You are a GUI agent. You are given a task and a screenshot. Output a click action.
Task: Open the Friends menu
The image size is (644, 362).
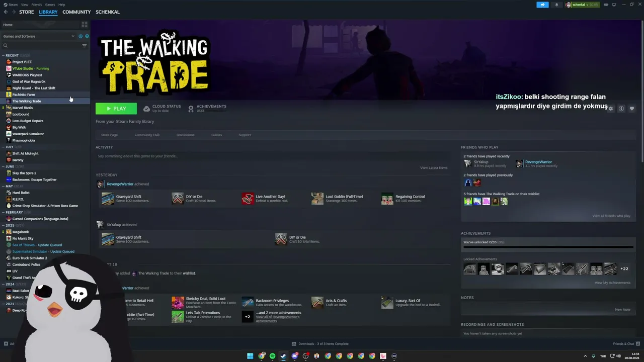click(37, 5)
